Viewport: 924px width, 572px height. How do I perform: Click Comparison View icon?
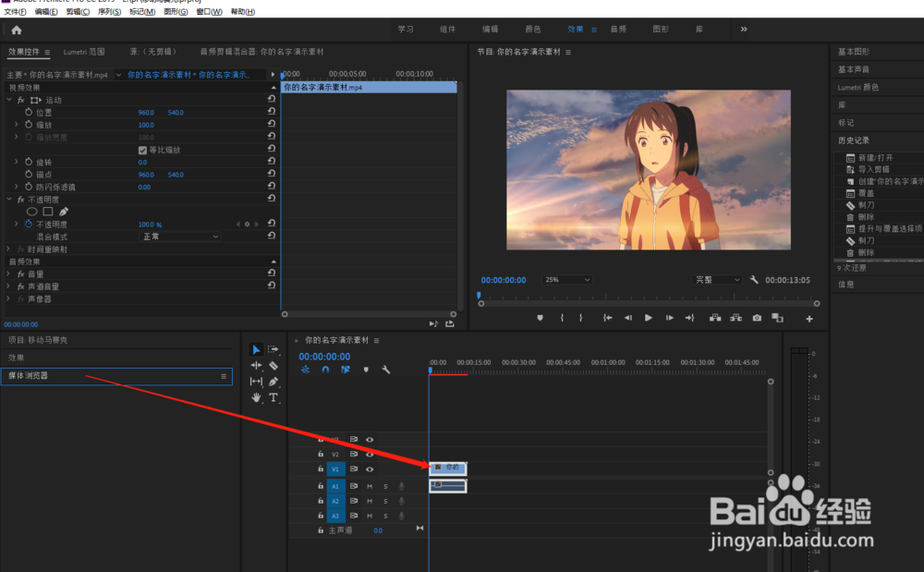pyautogui.click(x=777, y=318)
